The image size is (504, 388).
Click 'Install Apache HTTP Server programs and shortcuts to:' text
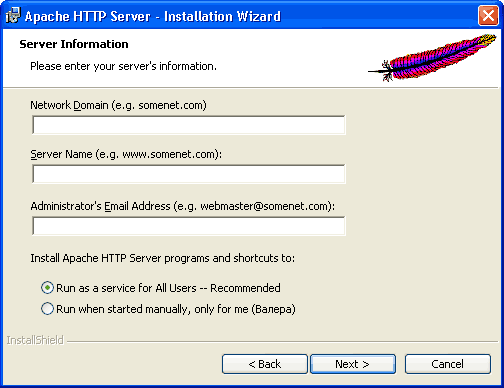[x=163, y=258]
